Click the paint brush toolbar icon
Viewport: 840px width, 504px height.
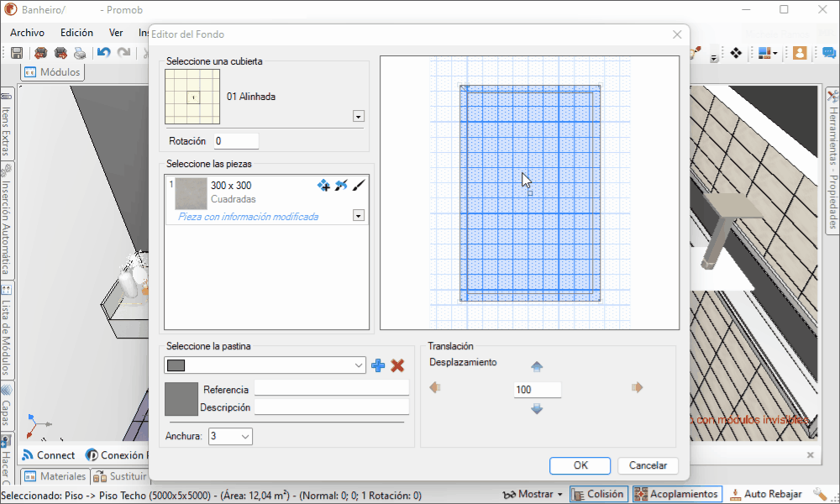click(696, 52)
